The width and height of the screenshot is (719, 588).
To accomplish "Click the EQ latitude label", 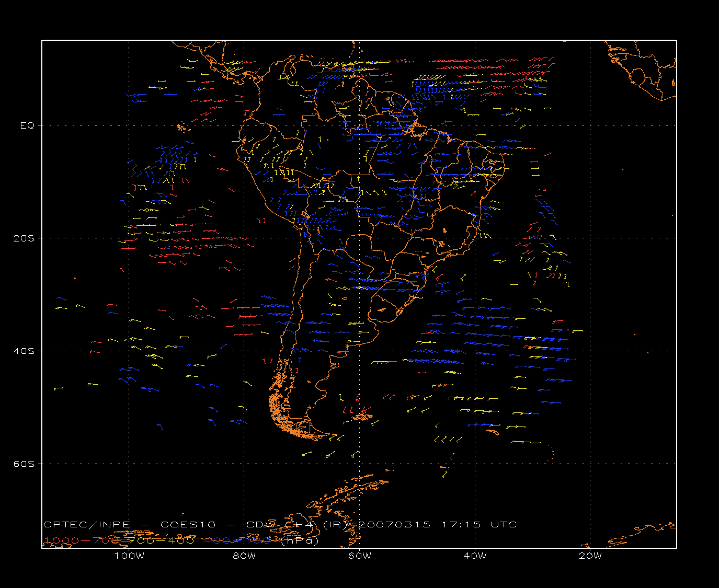I will point(27,125).
